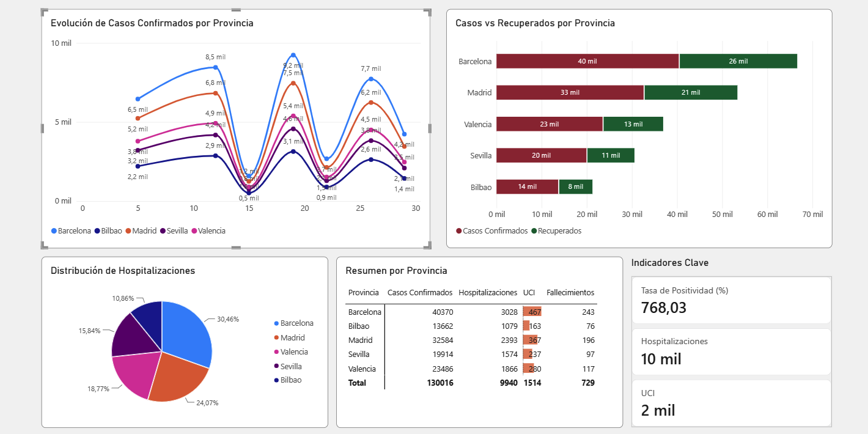Click the line chart top-middle selection handle
The width and height of the screenshot is (868, 434).
pos(236,10)
